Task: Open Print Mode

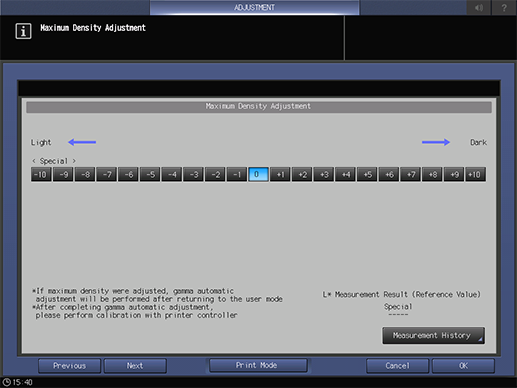Action: coord(258,365)
